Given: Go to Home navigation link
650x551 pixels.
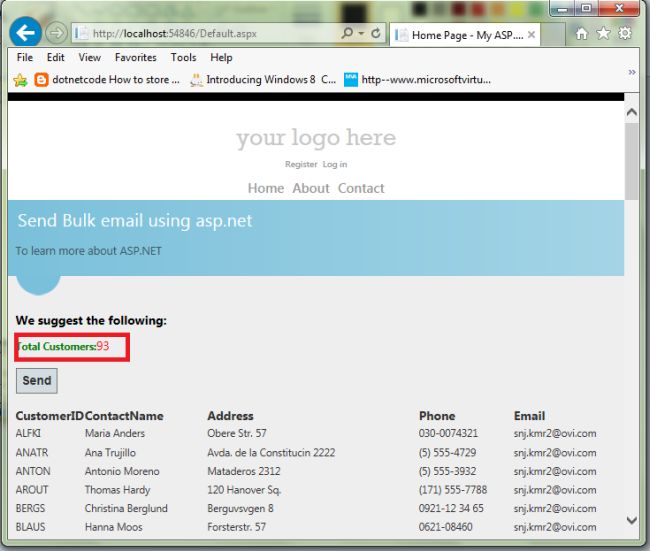Looking at the screenshot, I should coord(266,188).
